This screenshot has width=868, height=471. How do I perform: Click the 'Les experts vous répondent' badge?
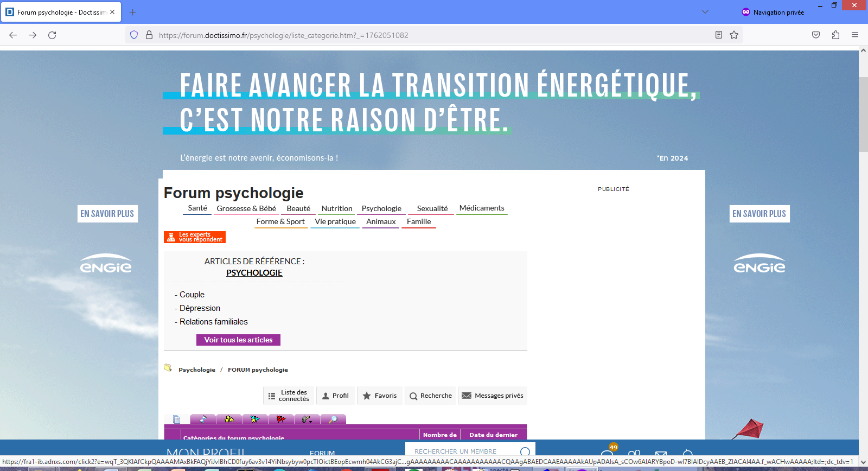(195, 237)
